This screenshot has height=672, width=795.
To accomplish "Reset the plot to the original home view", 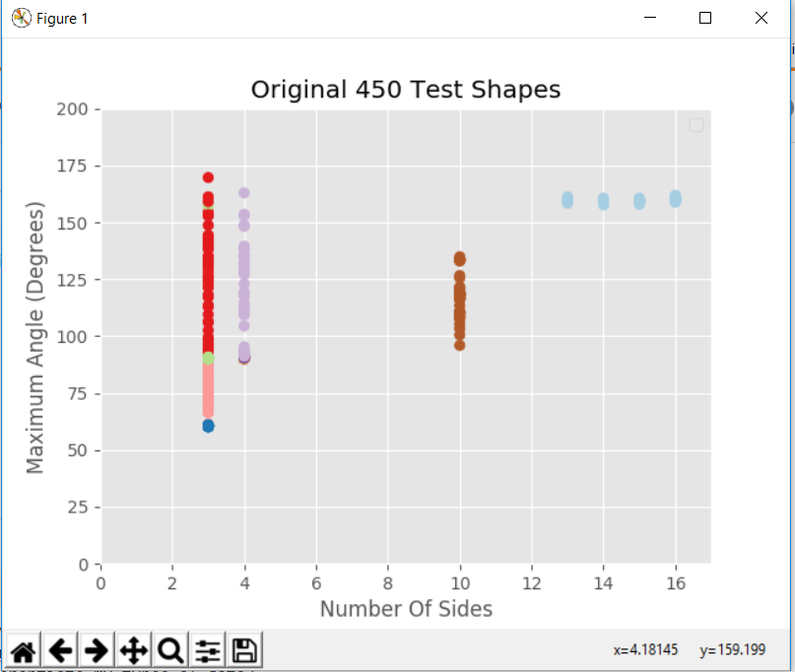I will [23, 650].
